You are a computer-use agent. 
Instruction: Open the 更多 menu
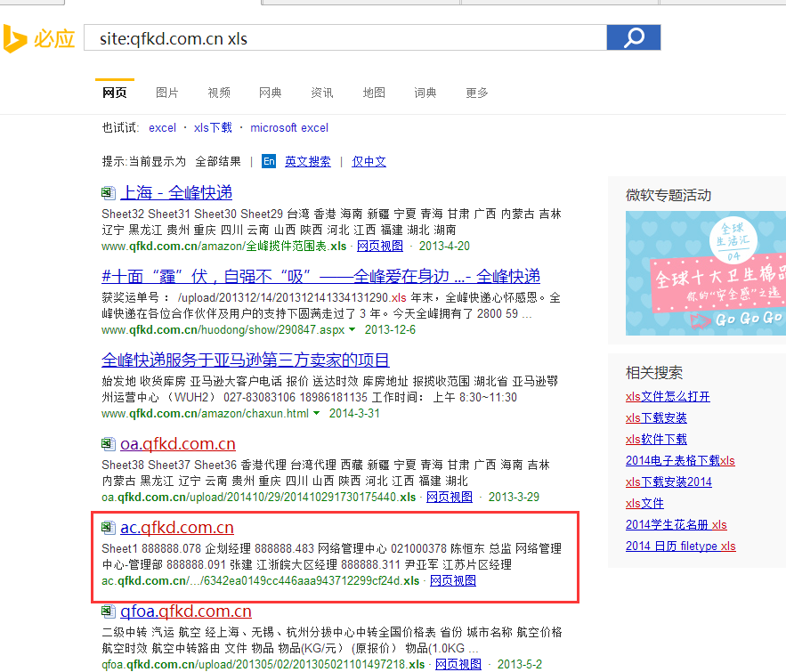click(477, 93)
